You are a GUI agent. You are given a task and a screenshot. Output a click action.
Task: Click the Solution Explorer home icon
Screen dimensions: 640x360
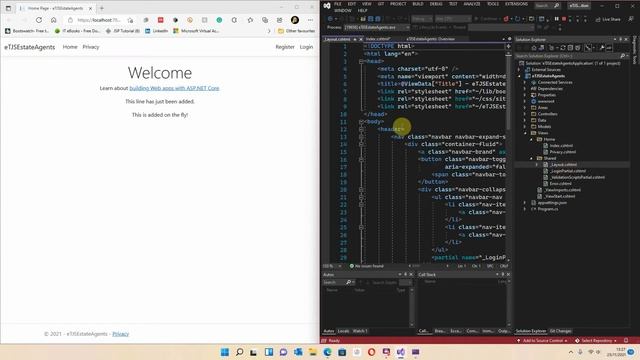[x=533, y=48]
